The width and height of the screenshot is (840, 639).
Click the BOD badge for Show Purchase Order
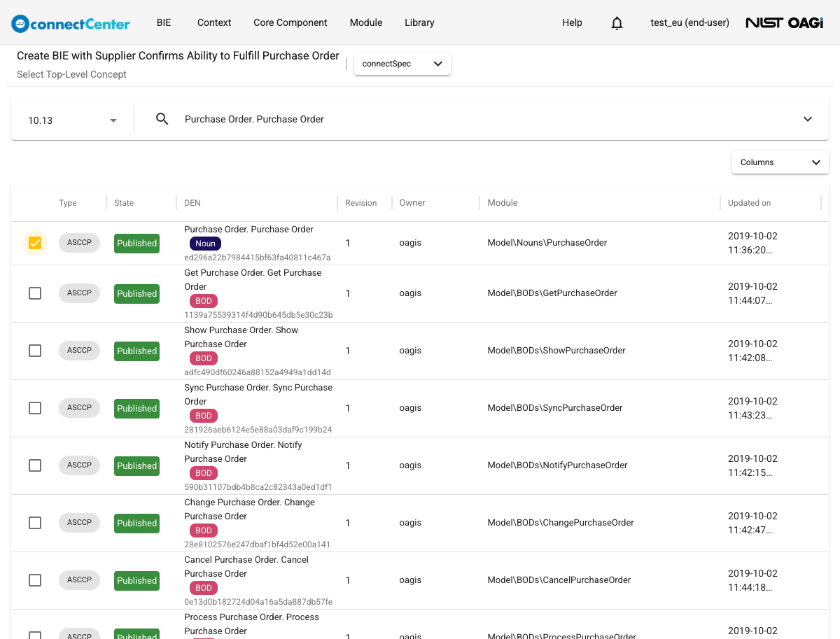pos(204,358)
